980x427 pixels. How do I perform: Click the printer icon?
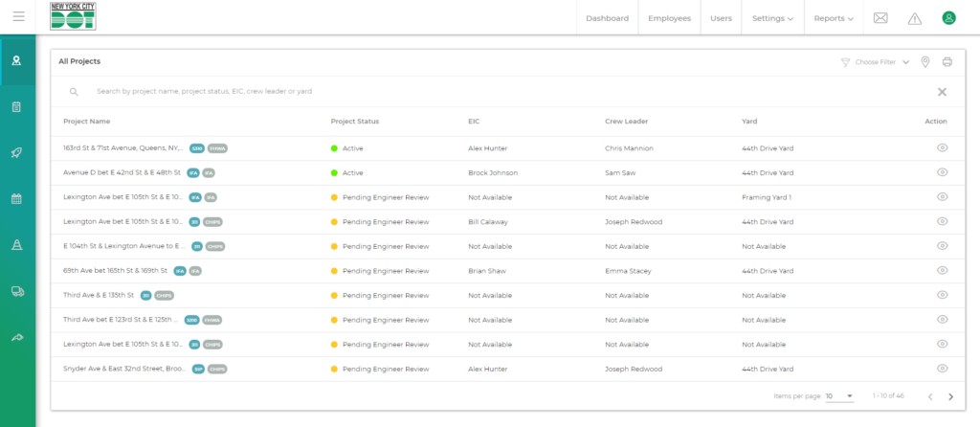pyautogui.click(x=947, y=62)
